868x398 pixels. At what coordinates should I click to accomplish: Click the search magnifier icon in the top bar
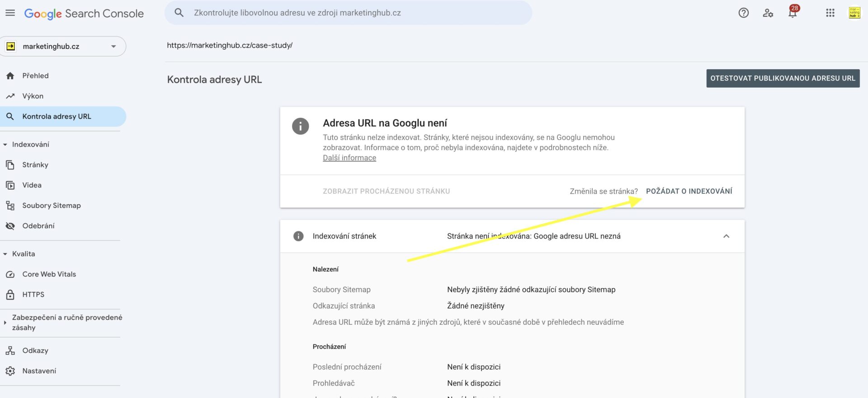[179, 13]
